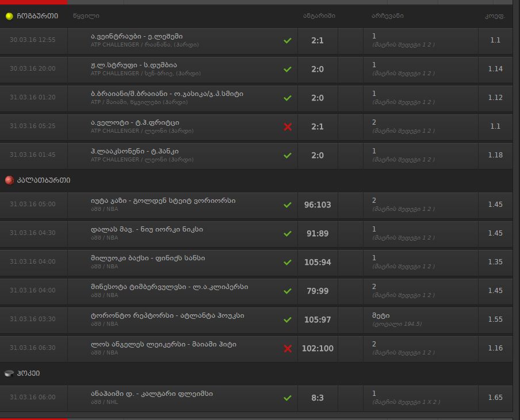This screenshot has height=420, width=520.
Task: Select the ჰოკეი section header
Action: (28, 373)
